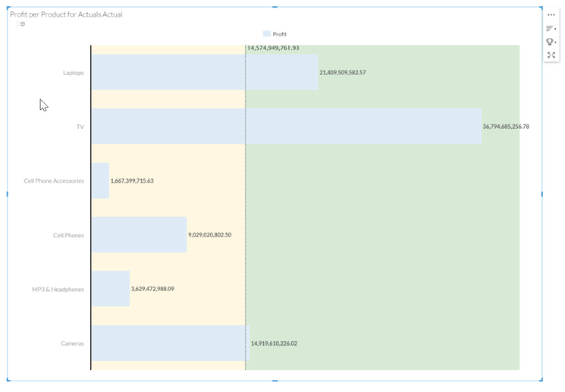Open the Top N ranking trophy icon

tap(551, 42)
